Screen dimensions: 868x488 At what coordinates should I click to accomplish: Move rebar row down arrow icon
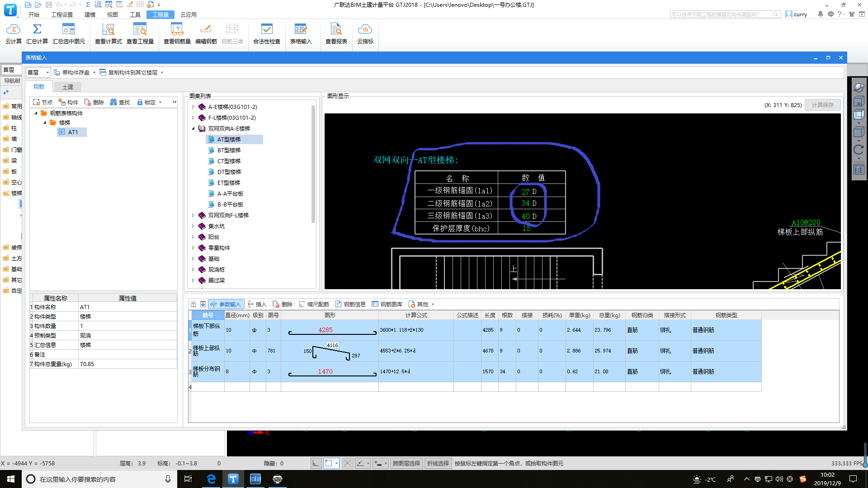point(203,304)
